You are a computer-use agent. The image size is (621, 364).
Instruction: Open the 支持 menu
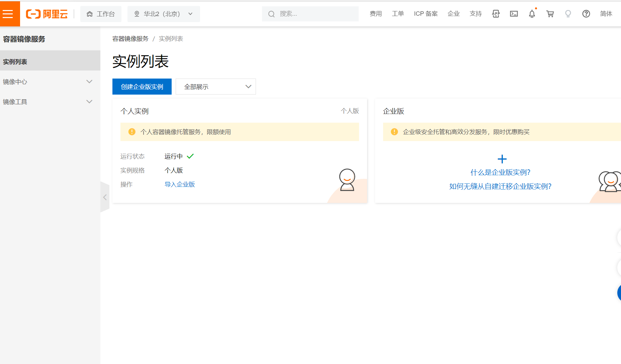476,14
